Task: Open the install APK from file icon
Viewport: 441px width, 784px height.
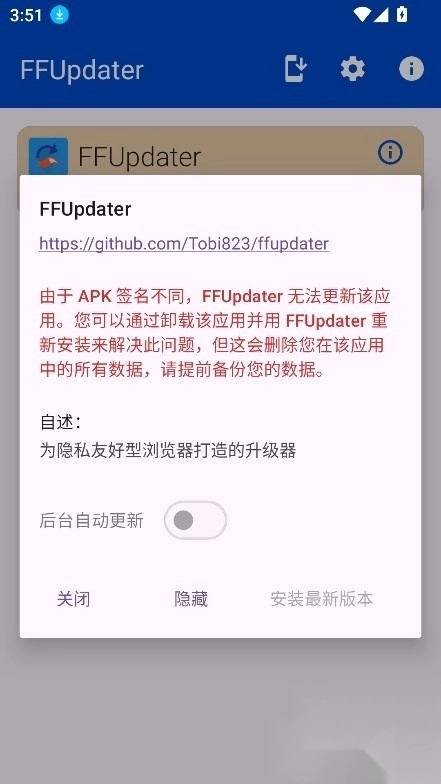Action: pyautogui.click(x=295, y=68)
